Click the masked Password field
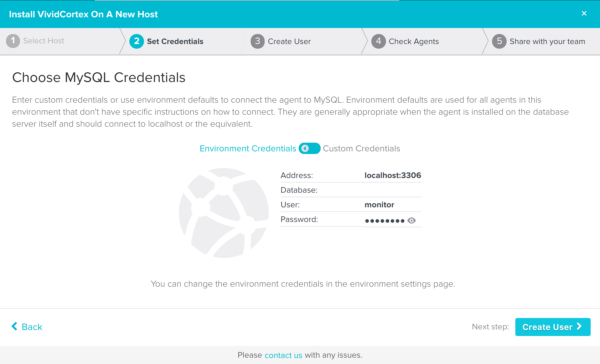600x364 pixels. click(x=385, y=221)
